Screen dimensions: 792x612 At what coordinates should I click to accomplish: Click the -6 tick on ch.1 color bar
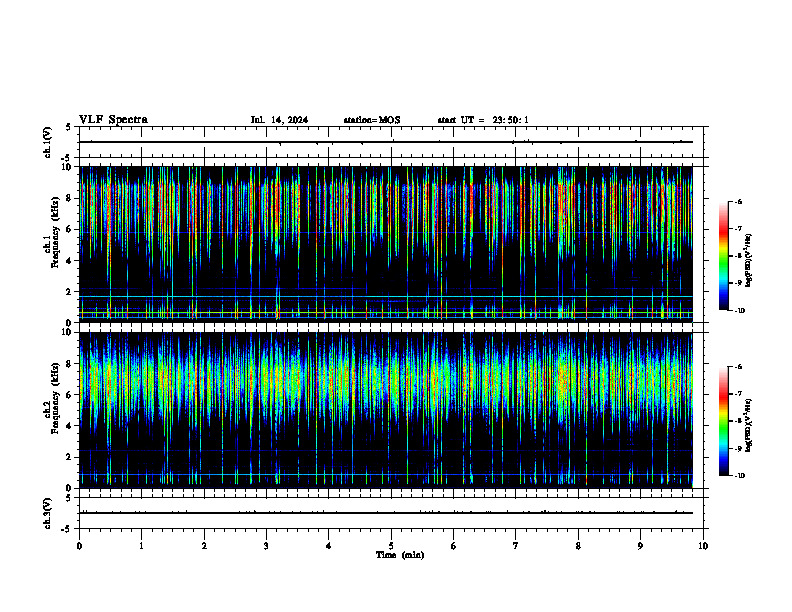click(x=738, y=201)
